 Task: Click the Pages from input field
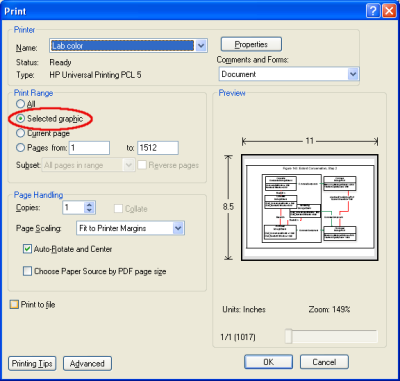(x=89, y=148)
